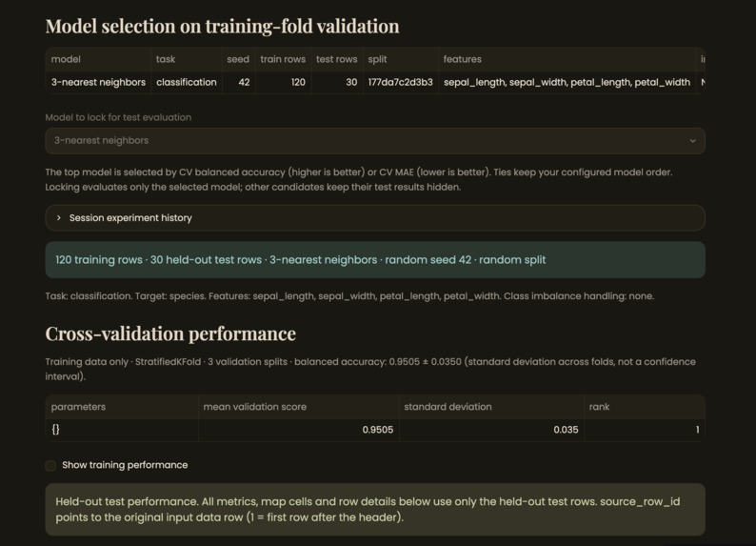Click the 'seed' column header
The image size is (756, 546).
238,59
